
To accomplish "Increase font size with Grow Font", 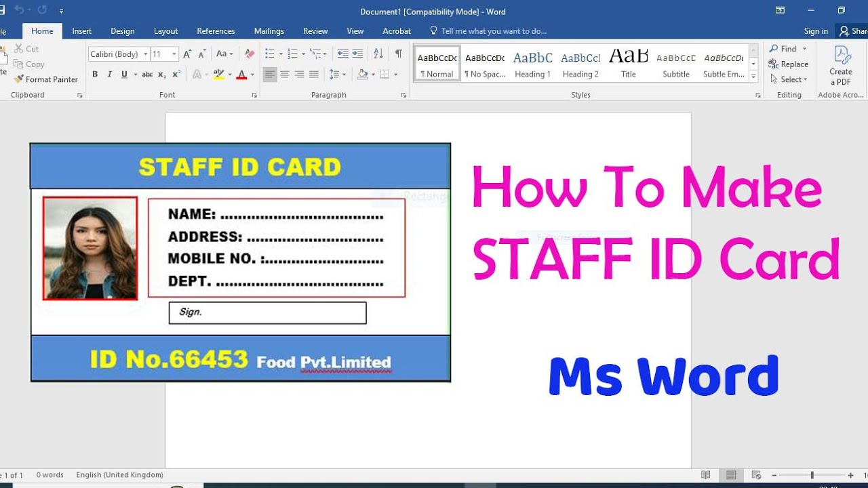I will 188,54.
